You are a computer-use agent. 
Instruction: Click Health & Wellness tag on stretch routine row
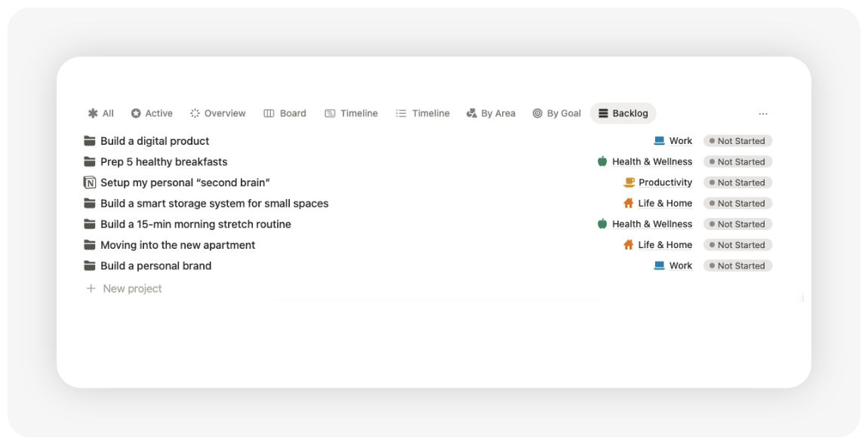pos(651,224)
